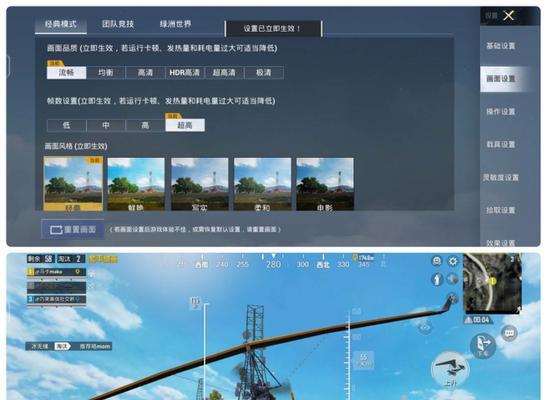This screenshot has height=400, width=547.
Task: Tap the eye free-look icon
Action: [x=425, y=327]
